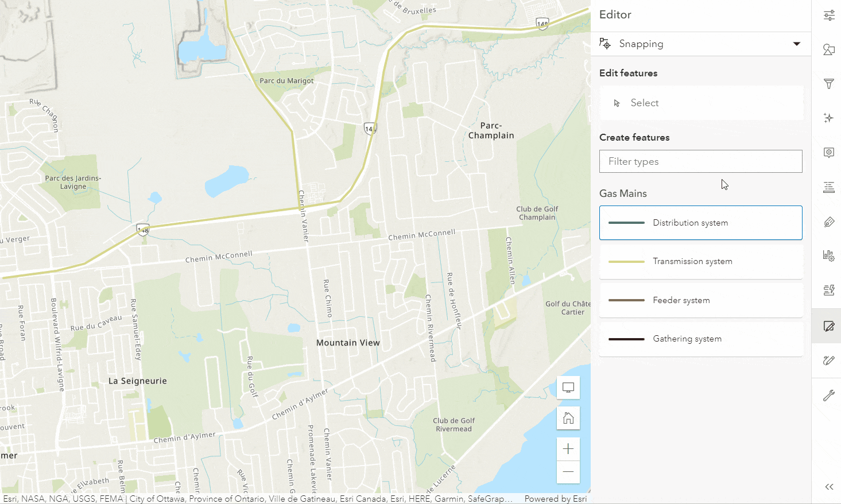Open map settings with the wrench icon
The width and height of the screenshot is (841, 504).
coord(828,395)
